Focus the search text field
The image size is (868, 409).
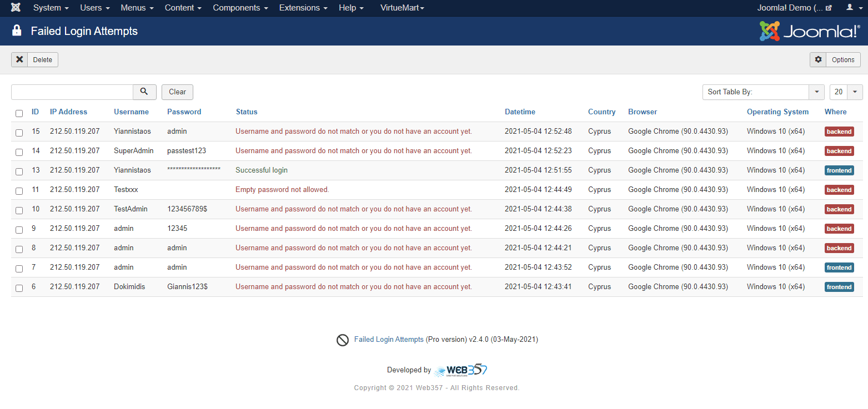(x=72, y=92)
